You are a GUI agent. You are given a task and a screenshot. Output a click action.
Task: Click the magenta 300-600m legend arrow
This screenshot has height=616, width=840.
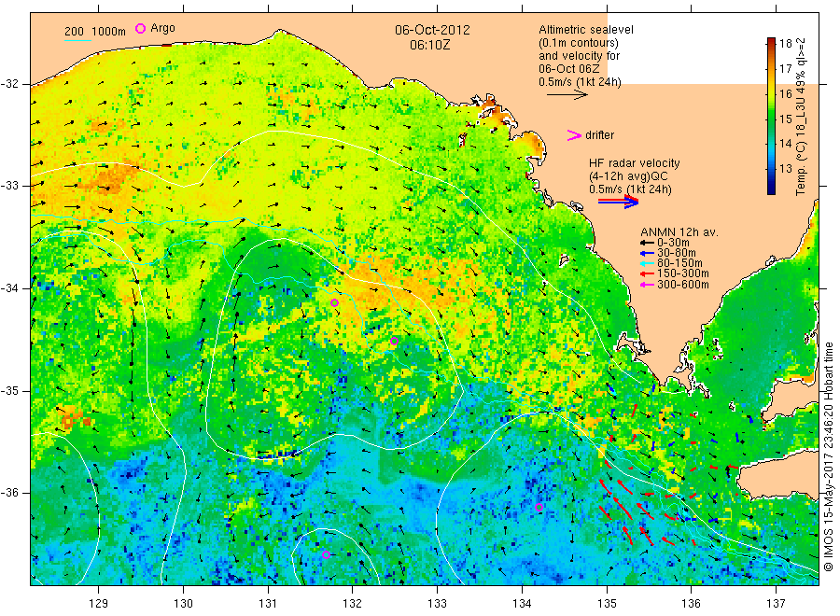pos(647,285)
